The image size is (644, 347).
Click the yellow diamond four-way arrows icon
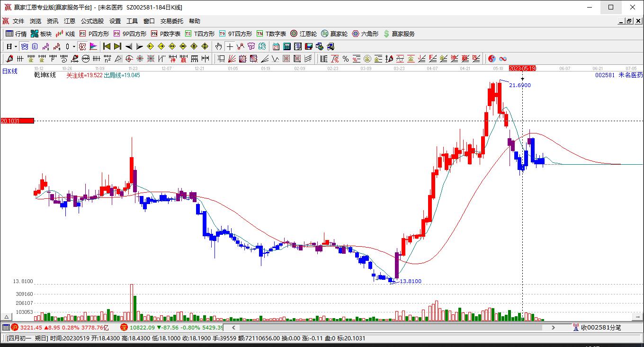point(205,46)
